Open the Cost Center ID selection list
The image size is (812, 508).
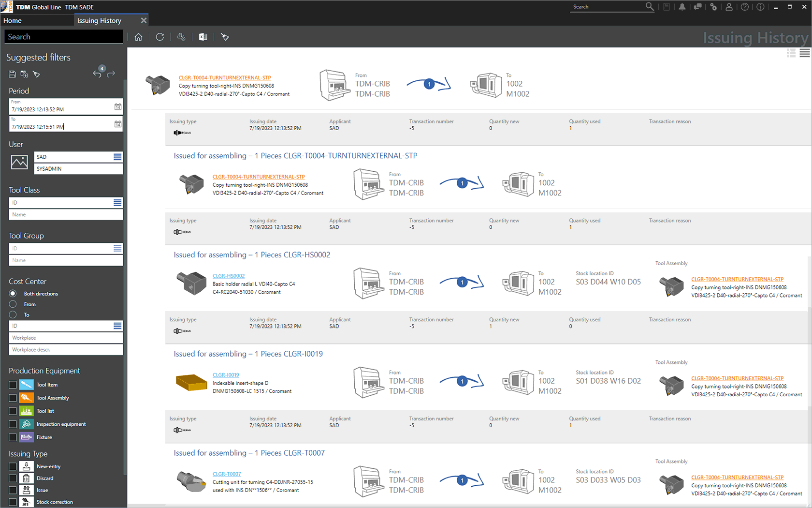tap(117, 326)
